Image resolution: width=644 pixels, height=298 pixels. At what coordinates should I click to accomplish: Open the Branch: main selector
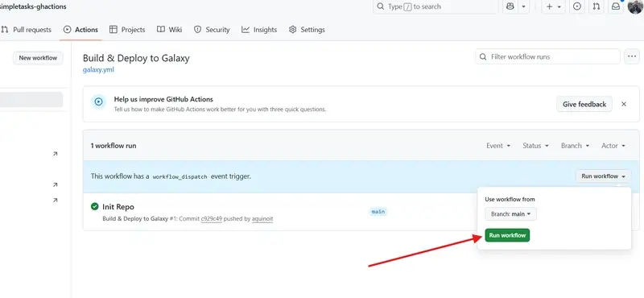pyautogui.click(x=510, y=214)
